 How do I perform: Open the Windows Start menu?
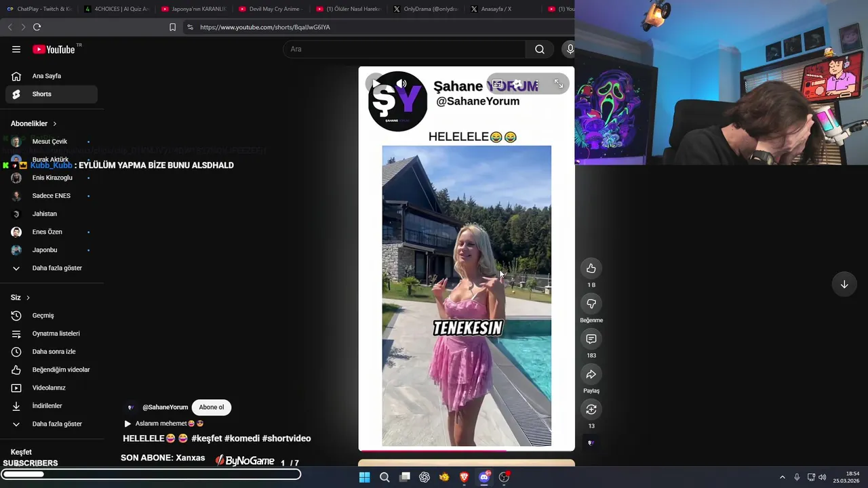364,477
